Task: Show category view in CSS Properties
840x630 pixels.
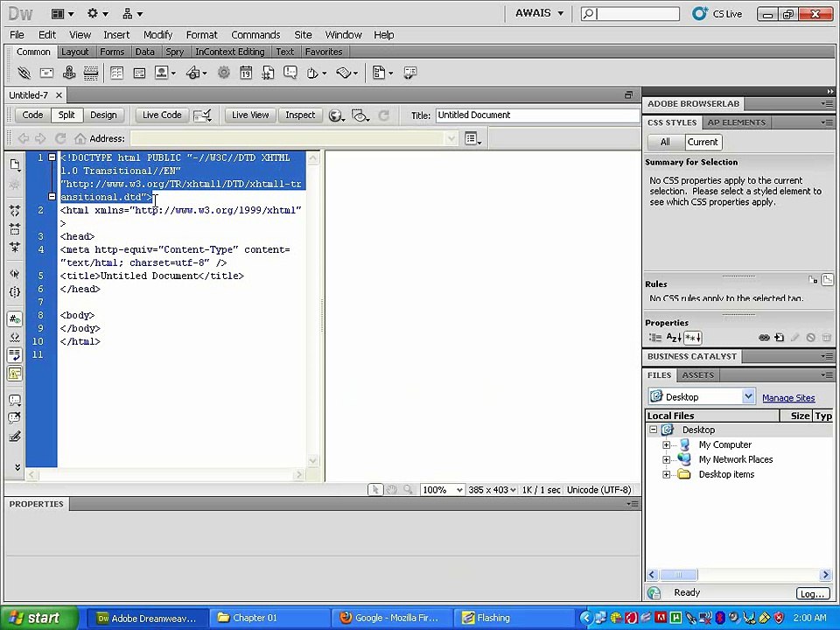Action: 655,338
